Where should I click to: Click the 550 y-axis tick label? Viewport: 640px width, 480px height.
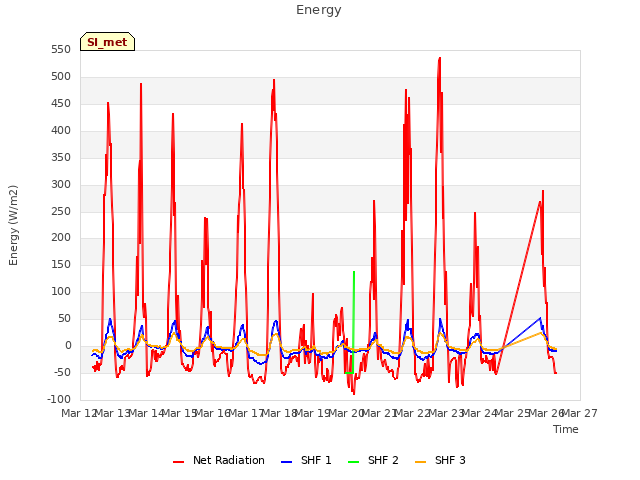61,50
